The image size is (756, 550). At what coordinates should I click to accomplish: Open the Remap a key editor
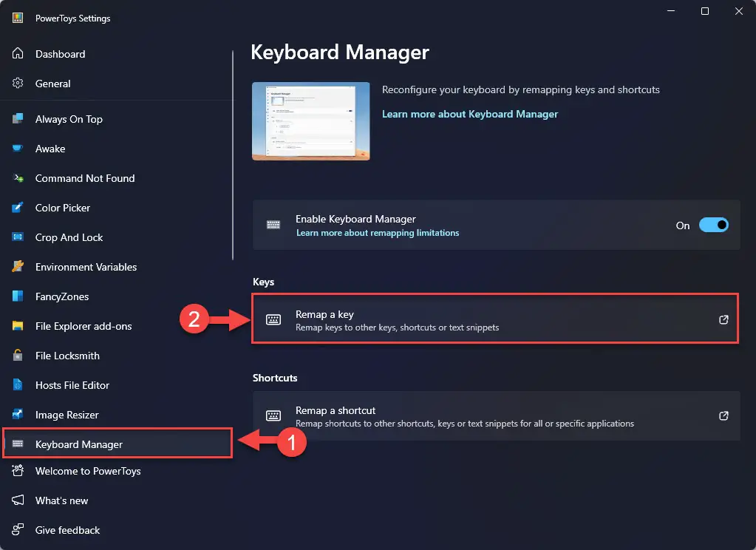click(x=495, y=319)
